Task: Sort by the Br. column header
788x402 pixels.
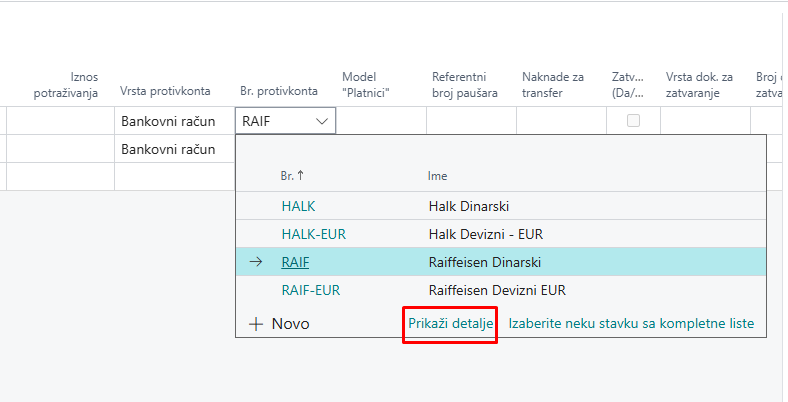Action: coord(291,175)
